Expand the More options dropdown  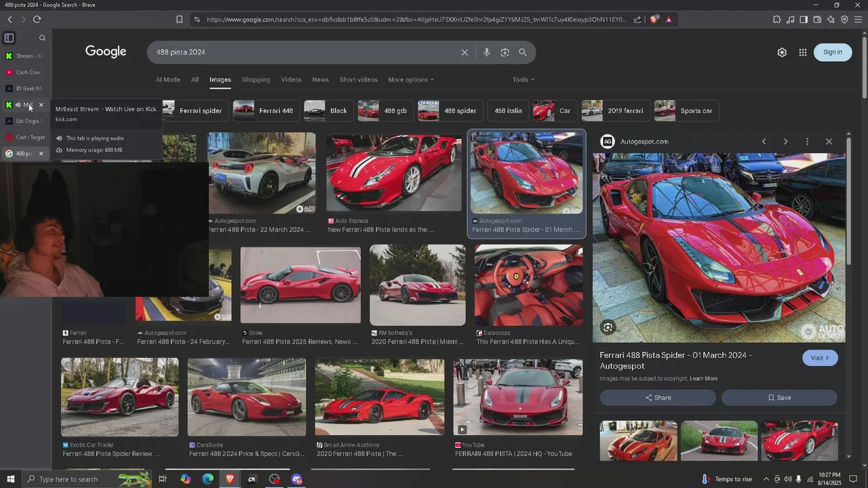(x=410, y=80)
